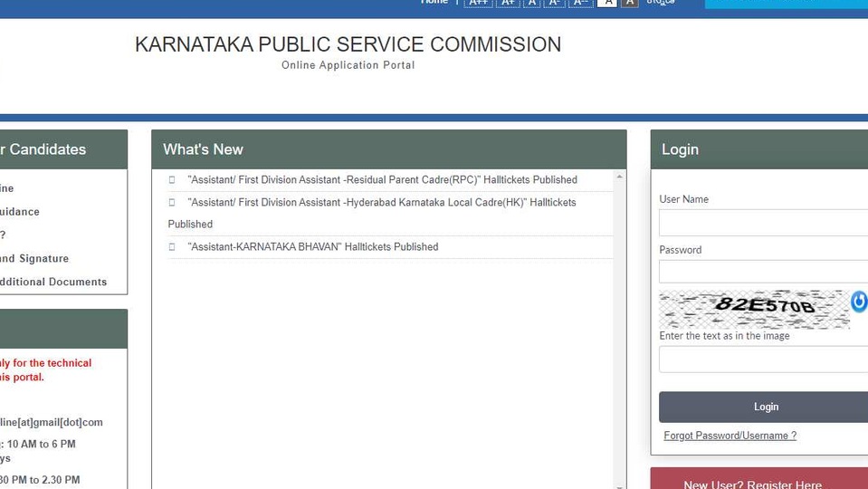Click bullet icon beside Hyderabad Karnataka notice

[x=172, y=203]
